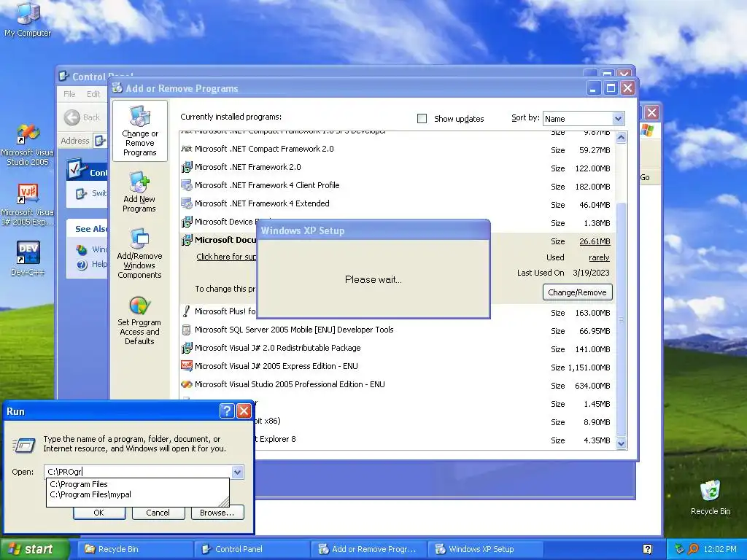Open My Computer desktop icon
Viewport: 747px width, 560px height.
click(28, 19)
